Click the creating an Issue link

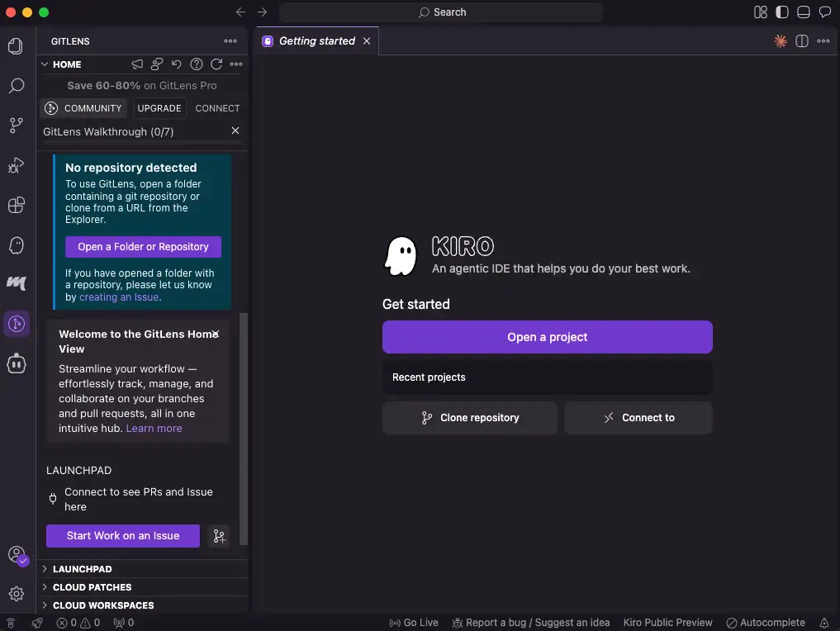(x=119, y=297)
